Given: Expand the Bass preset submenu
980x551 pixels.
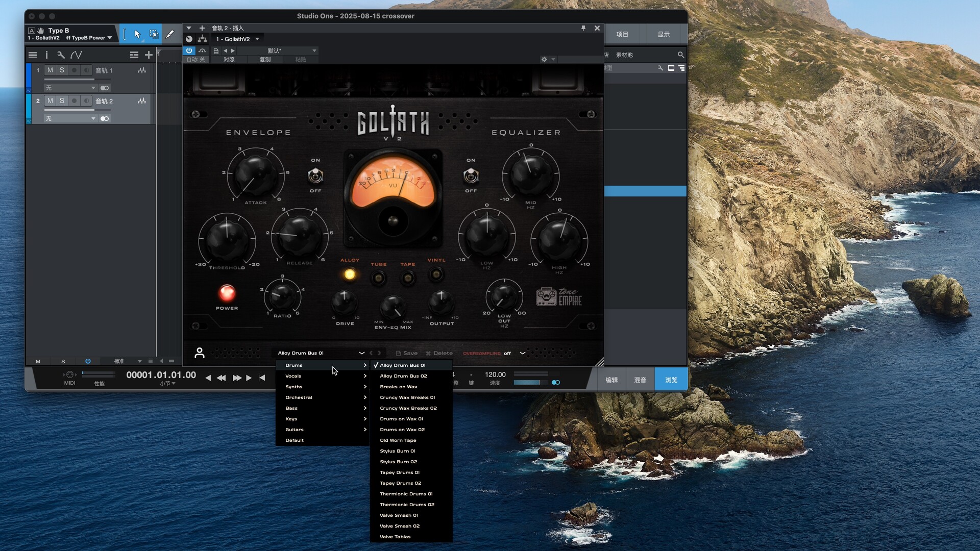Looking at the screenshot, I should click(x=323, y=408).
